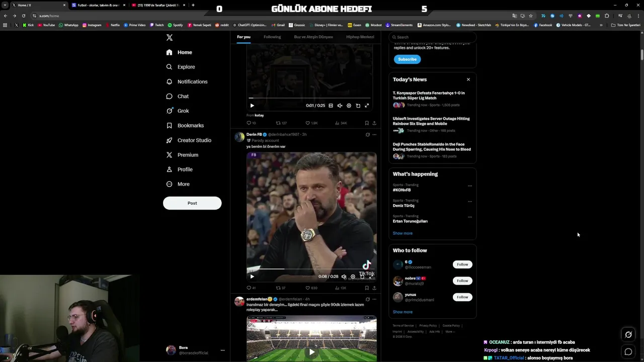Click the X logo in the sidebar

click(x=170, y=38)
